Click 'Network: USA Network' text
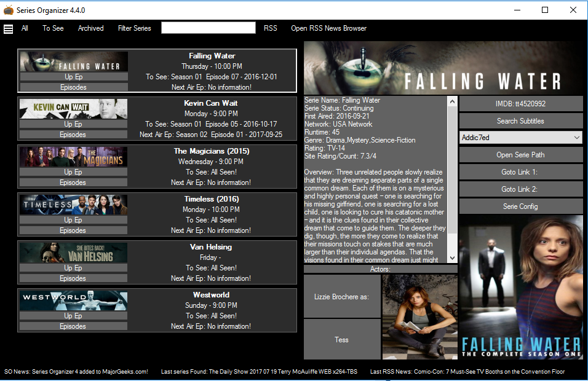This screenshot has width=588, height=381. (x=338, y=124)
